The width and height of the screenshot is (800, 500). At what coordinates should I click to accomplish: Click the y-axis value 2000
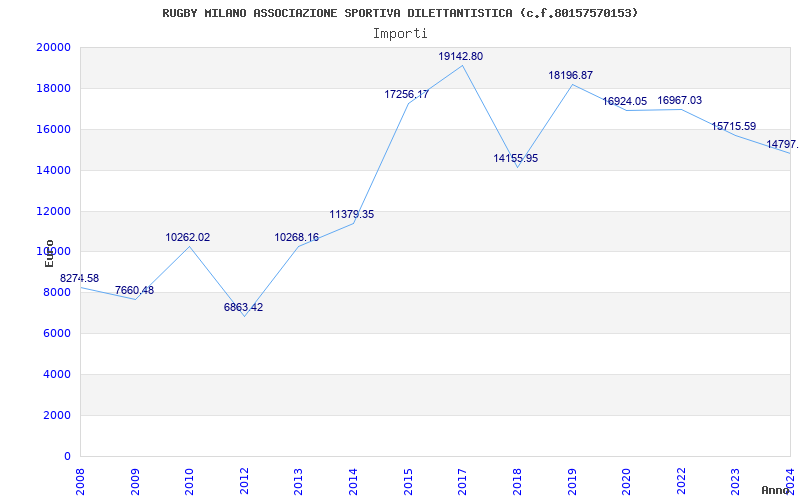57,415
